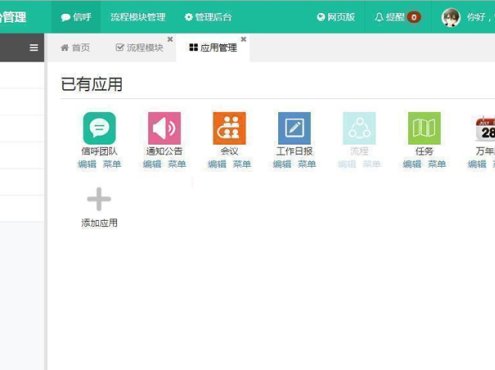Open 网页版 web version link
Screen dimensions: 495x370
click(x=336, y=17)
